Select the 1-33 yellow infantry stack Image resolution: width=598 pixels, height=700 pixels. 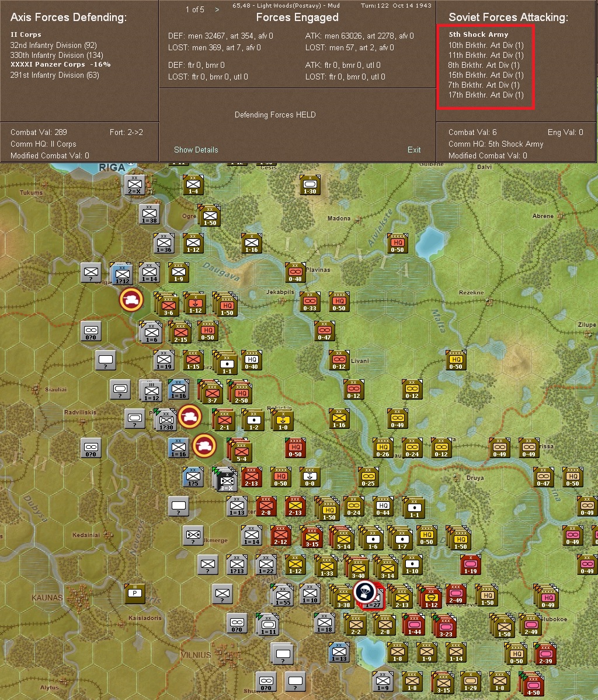(x=326, y=567)
